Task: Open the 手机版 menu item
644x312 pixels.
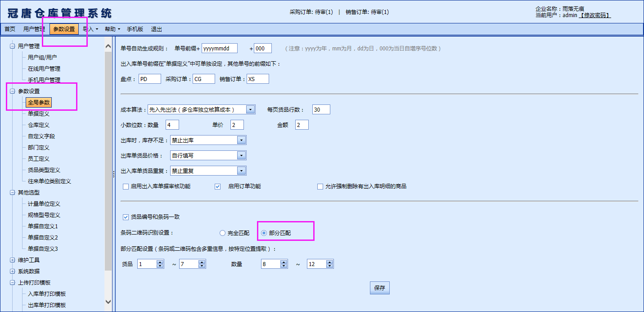Action: click(135, 29)
